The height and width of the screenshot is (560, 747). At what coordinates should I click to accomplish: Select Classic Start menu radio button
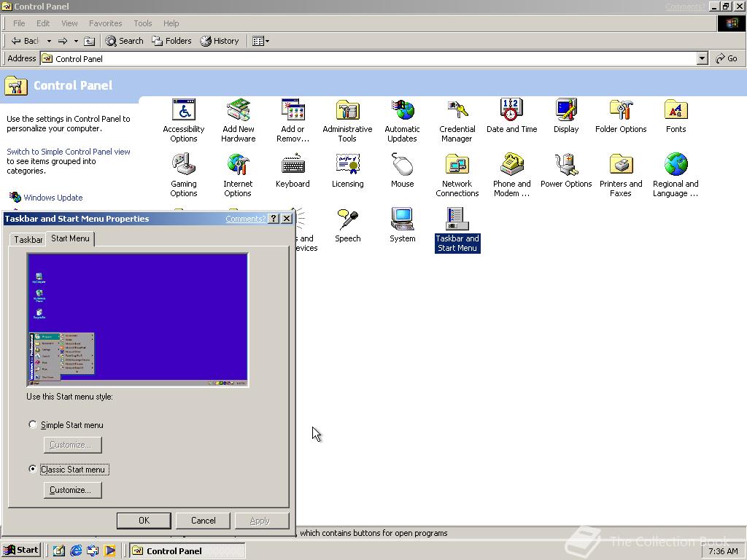[32, 469]
